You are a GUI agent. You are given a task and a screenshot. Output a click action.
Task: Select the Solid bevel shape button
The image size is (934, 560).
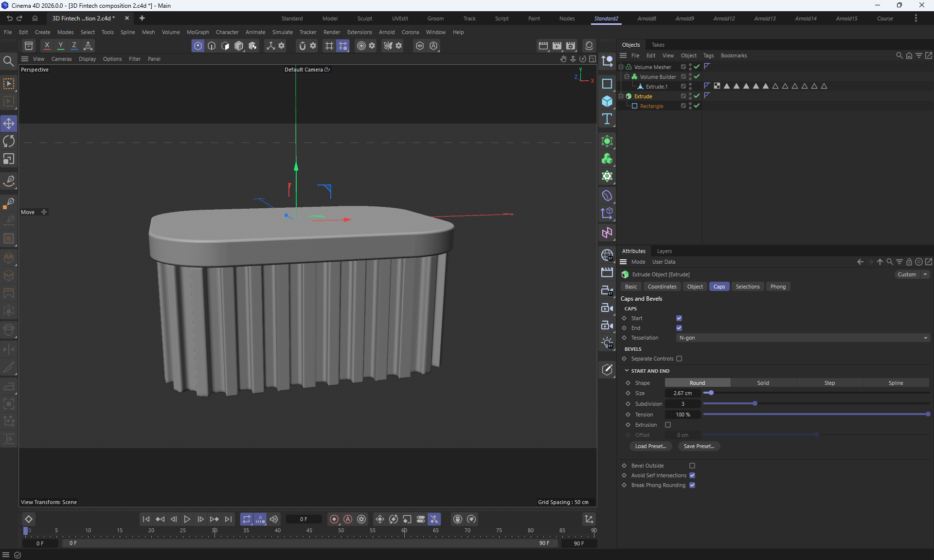763,383
